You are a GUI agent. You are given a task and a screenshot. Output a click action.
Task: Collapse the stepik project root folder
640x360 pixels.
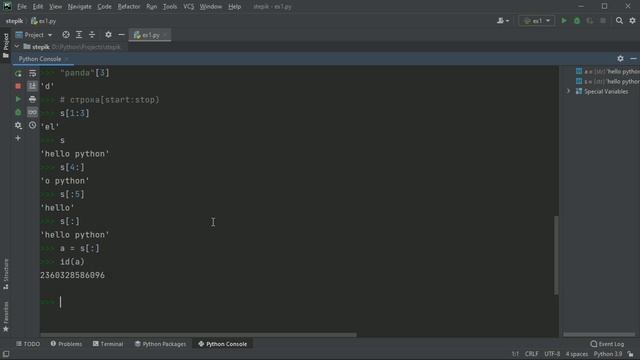(x=17, y=47)
